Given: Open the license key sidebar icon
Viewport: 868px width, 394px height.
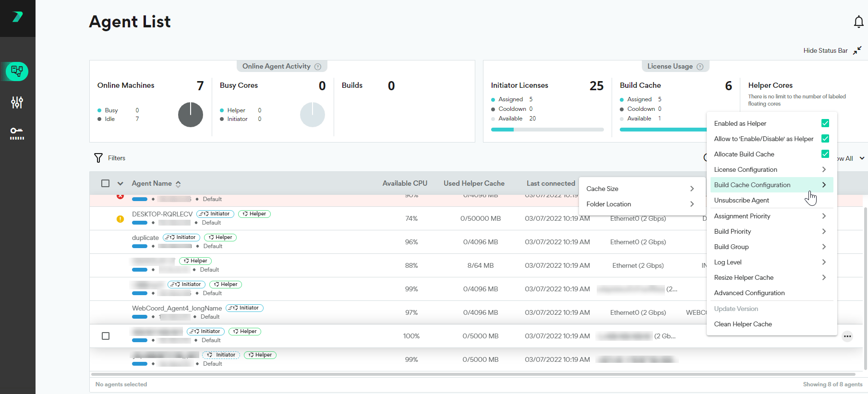Looking at the screenshot, I should coord(17,133).
